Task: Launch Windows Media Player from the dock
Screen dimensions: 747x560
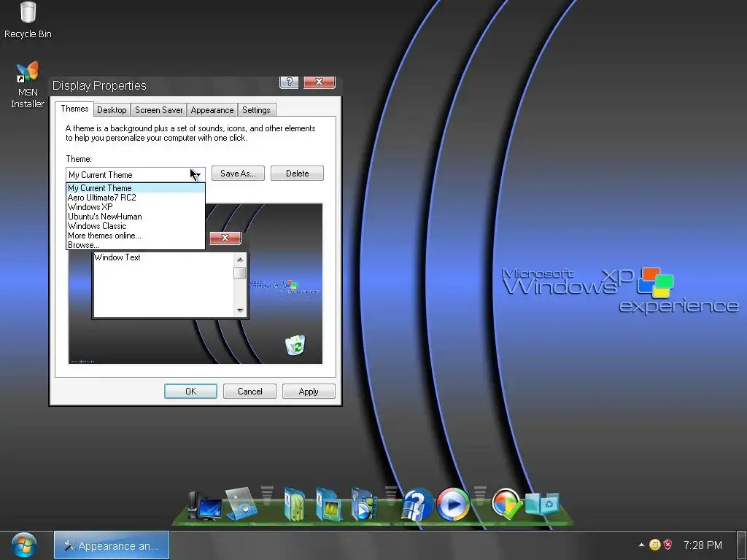Action: click(452, 505)
